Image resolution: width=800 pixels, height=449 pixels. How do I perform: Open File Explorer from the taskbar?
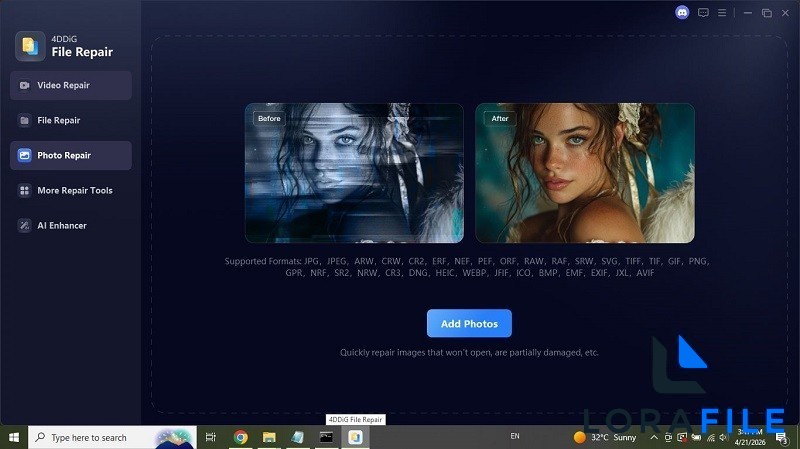point(269,437)
